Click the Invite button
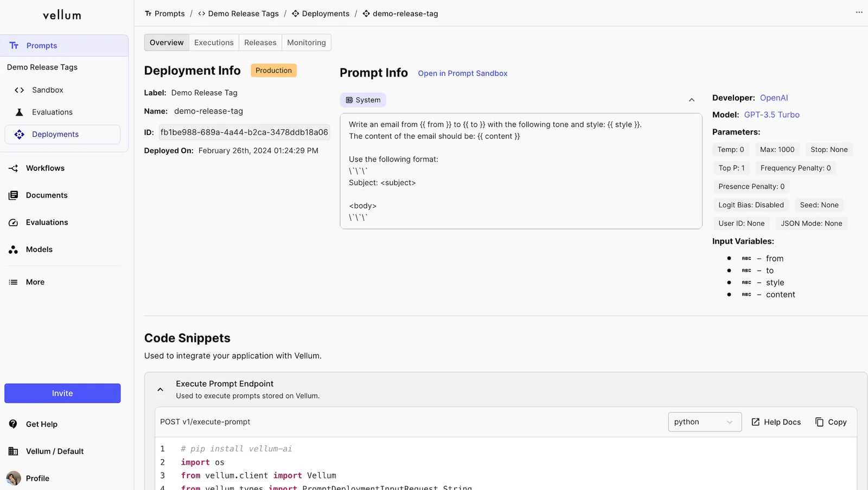868x490 pixels. click(62, 393)
